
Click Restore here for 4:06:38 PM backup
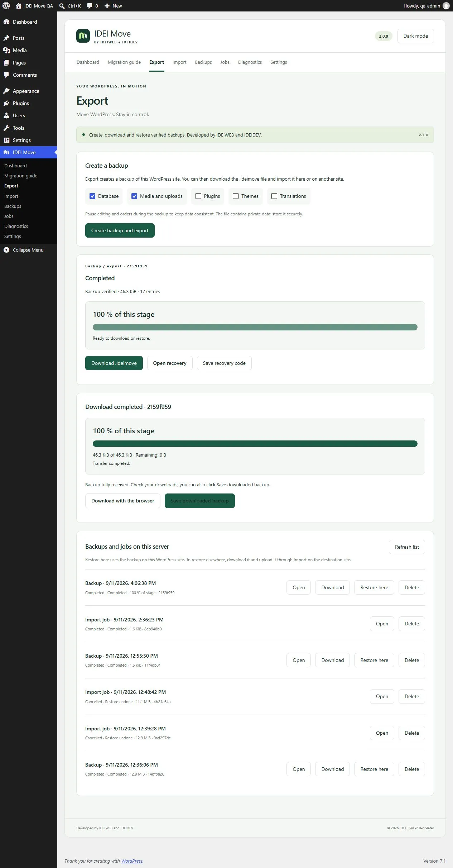[x=374, y=587]
